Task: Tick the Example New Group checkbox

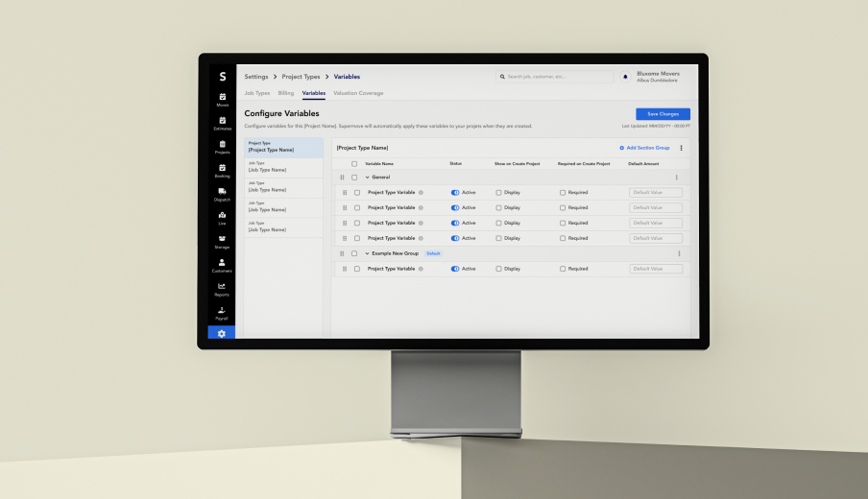Action: point(354,254)
